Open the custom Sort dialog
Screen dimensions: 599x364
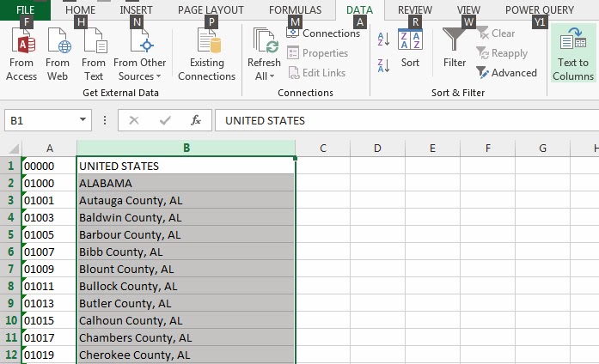click(410, 49)
